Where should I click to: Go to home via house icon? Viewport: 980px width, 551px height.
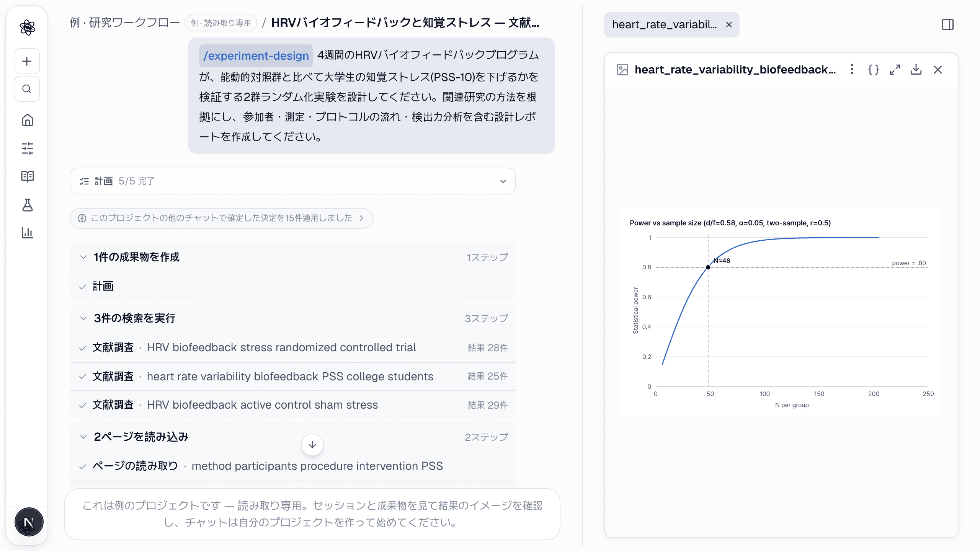pyautogui.click(x=27, y=120)
